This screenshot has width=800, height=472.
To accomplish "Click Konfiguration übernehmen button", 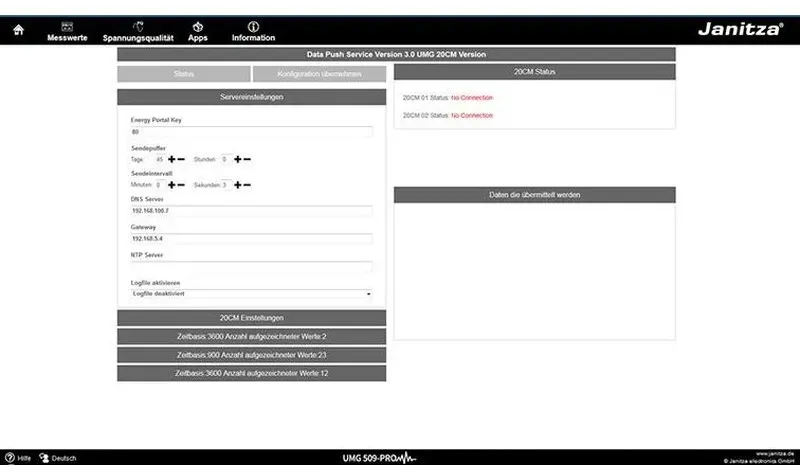I will 319,74.
